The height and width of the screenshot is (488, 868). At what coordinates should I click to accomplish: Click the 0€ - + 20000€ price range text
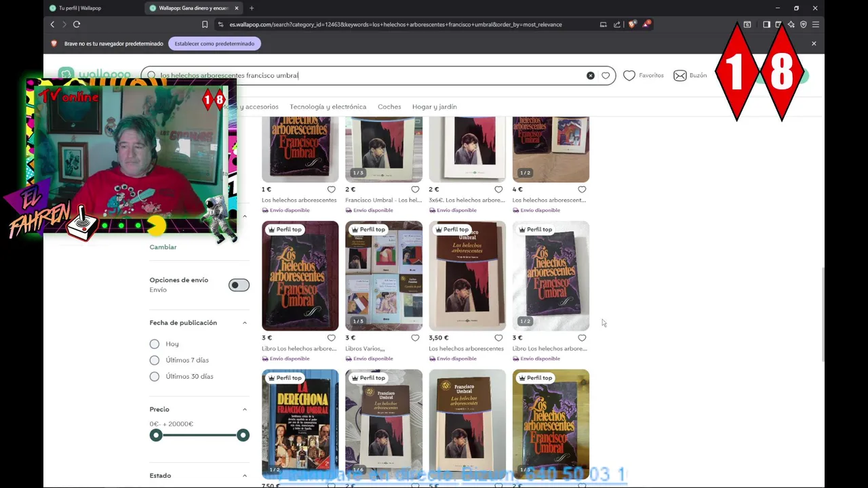tap(172, 424)
